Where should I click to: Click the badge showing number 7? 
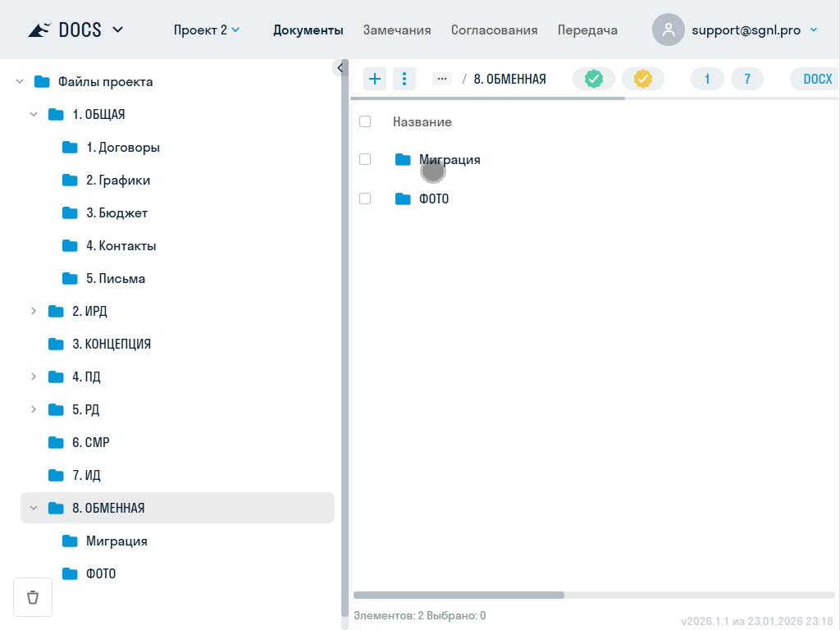[x=747, y=79]
